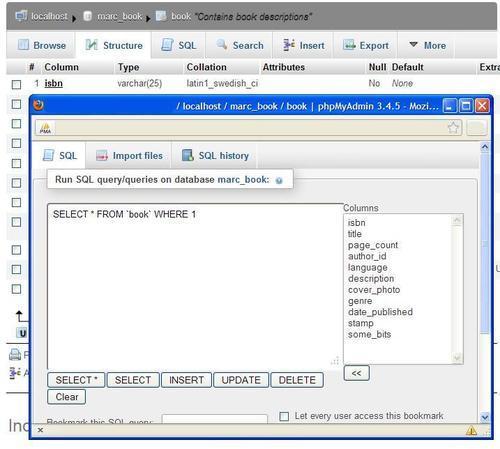The image size is (500, 449).
Task: Click the PMA site icon in address bar
Action: 45,128
